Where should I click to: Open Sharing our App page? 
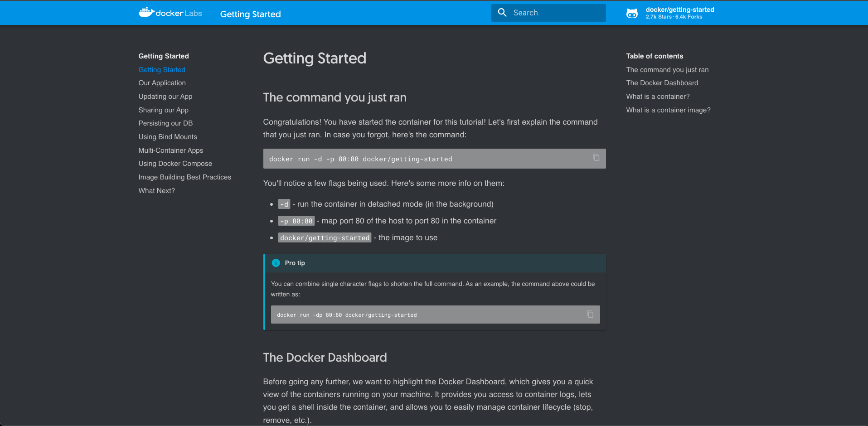[x=163, y=110]
